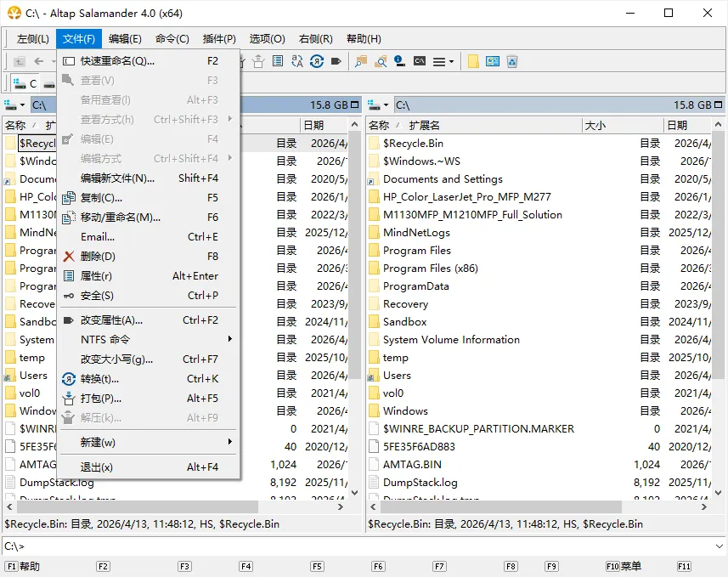Click the change case toolbar icon
Screen dimensions: 728x577
(297, 61)
